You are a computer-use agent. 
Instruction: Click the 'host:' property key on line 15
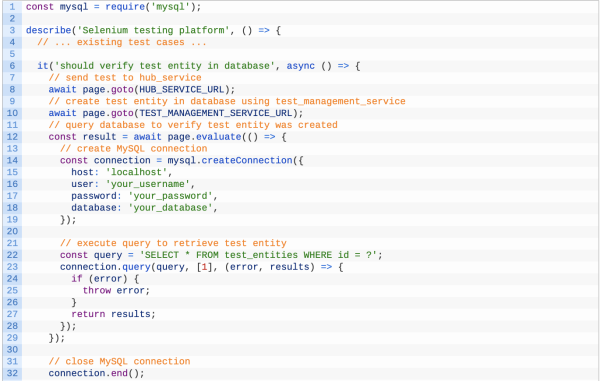(x=85, y=172)
